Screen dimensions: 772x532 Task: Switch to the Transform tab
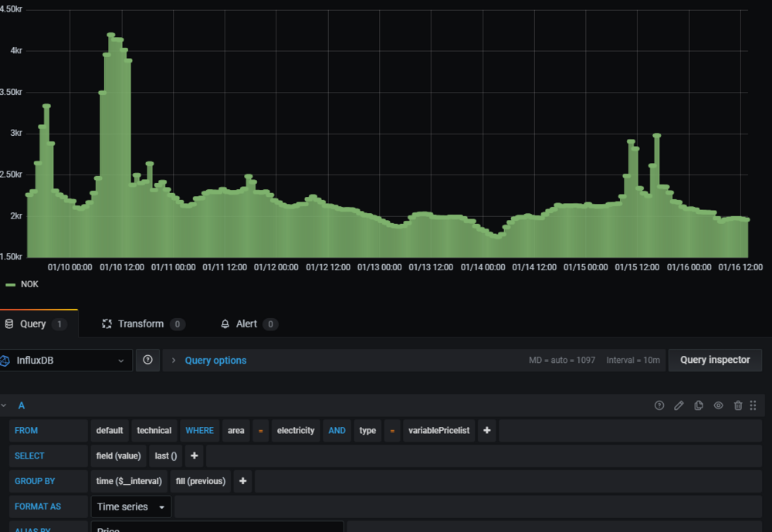pos(141,324)
